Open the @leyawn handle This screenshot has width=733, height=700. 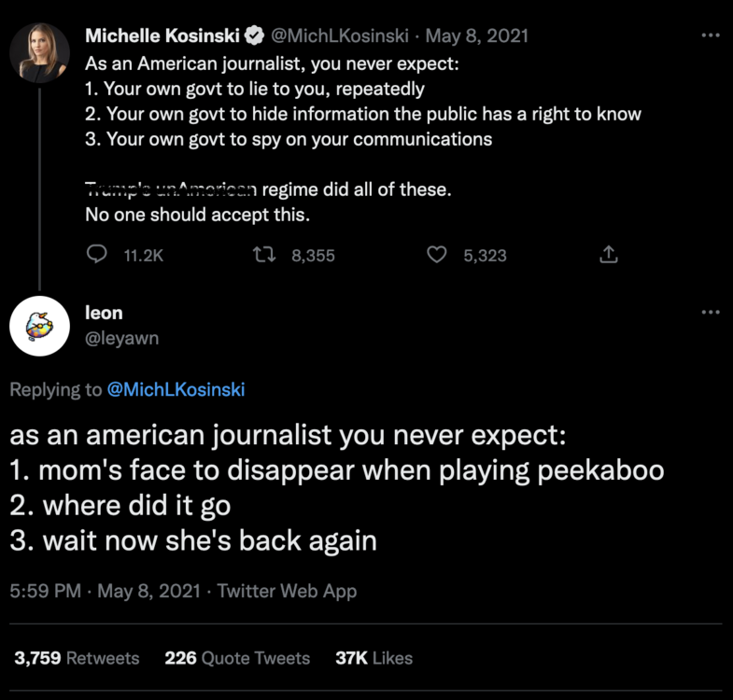point(121,338)
